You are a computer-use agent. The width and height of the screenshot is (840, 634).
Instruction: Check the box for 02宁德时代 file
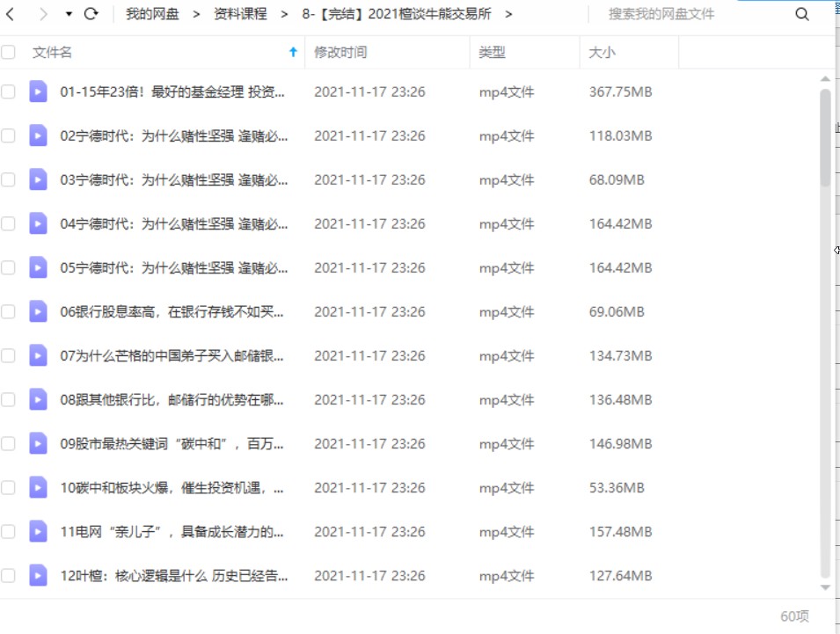pyautogui.click(x=9, y=135)
